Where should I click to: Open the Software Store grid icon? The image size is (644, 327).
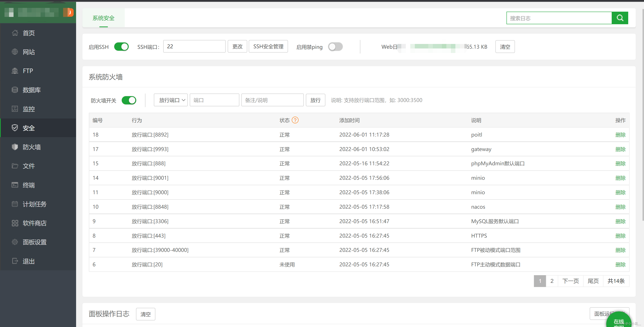pos(15,223)
